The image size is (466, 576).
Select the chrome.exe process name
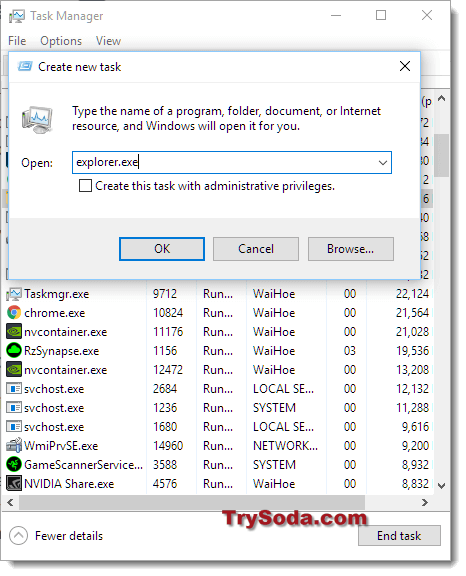click(55, 313)
